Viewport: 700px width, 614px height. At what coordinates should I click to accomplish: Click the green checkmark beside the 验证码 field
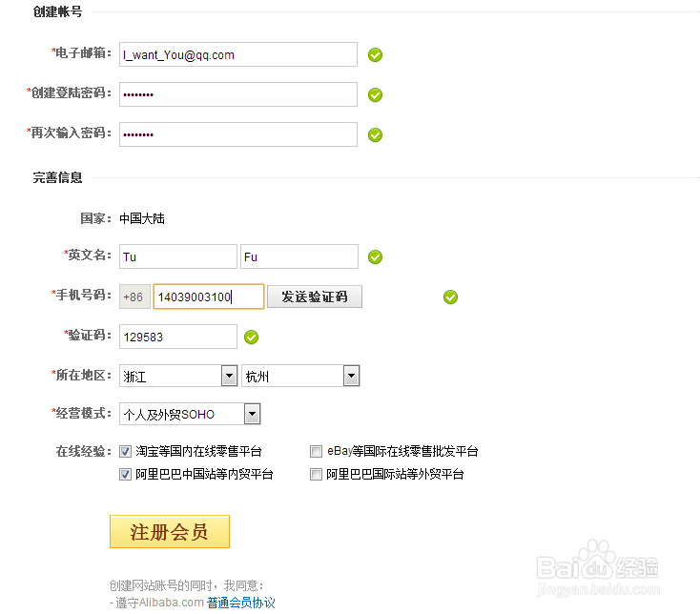point(252,337)
